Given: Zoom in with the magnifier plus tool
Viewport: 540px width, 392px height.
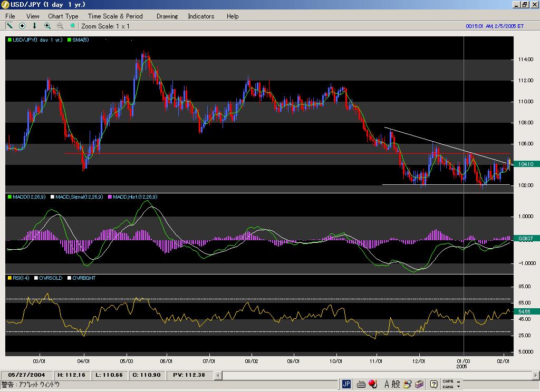Looking at the screenshot, I should click(x=47, y=26).
